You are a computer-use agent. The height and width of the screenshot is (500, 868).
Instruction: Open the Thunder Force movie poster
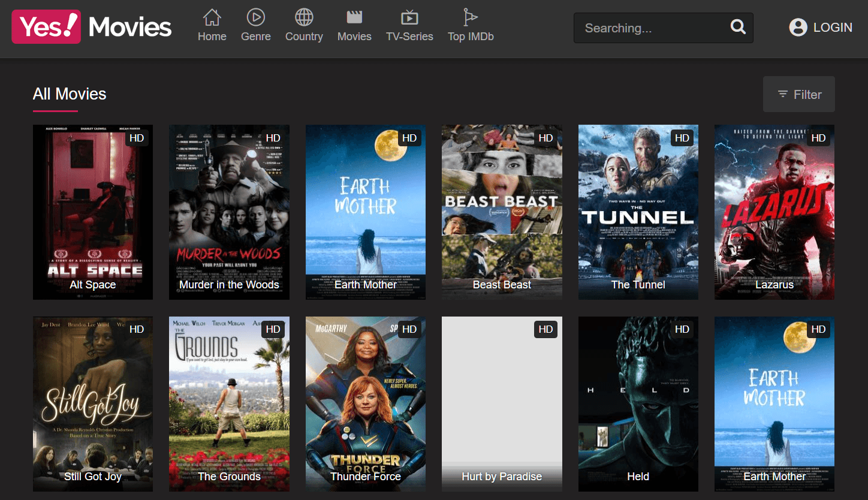tap(366, 404)
